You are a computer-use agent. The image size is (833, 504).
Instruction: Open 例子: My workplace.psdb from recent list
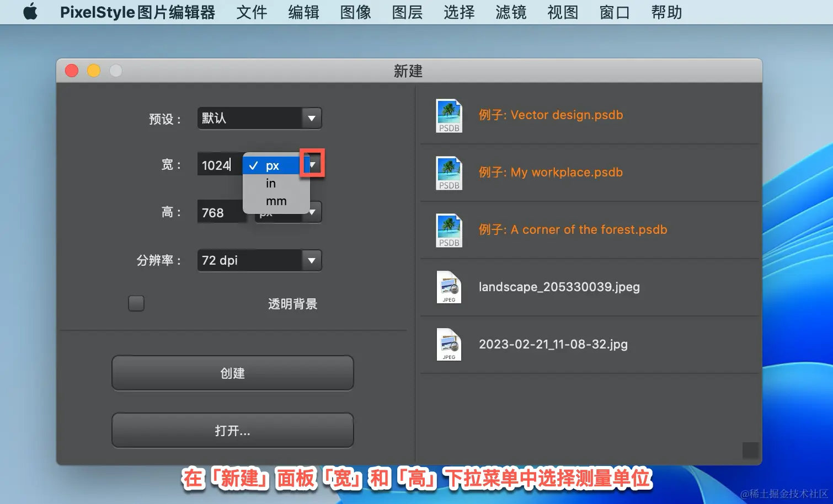[x=551, y=172]
